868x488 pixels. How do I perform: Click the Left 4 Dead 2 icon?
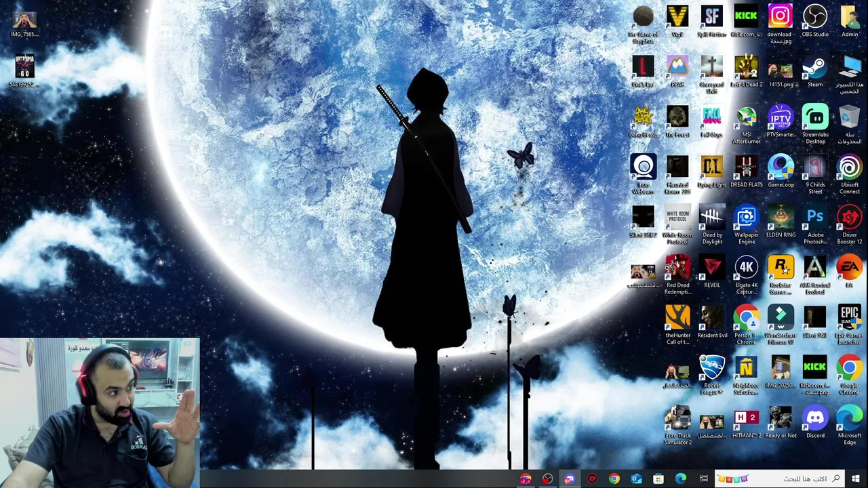coord(746,71)
